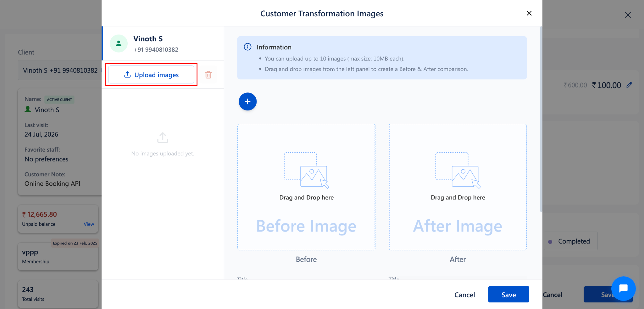Add a new comparison with plus button
This screenshot has width=644, height=309.
coord(247,102)
